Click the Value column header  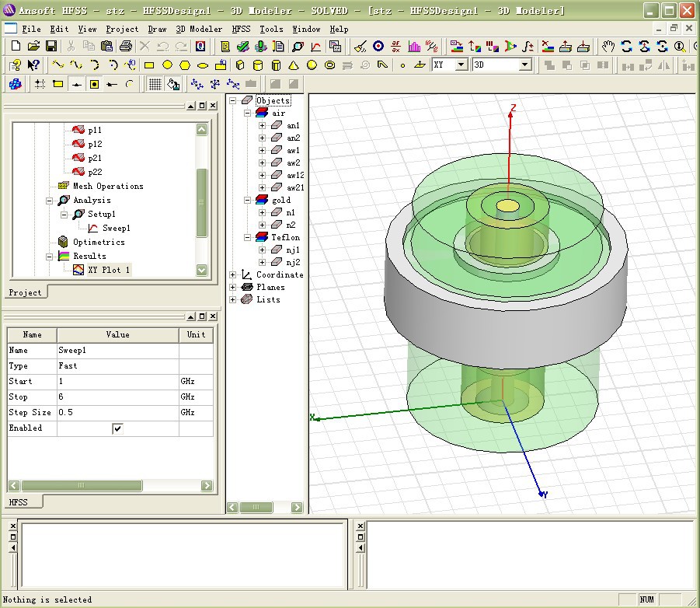point(118,334)
